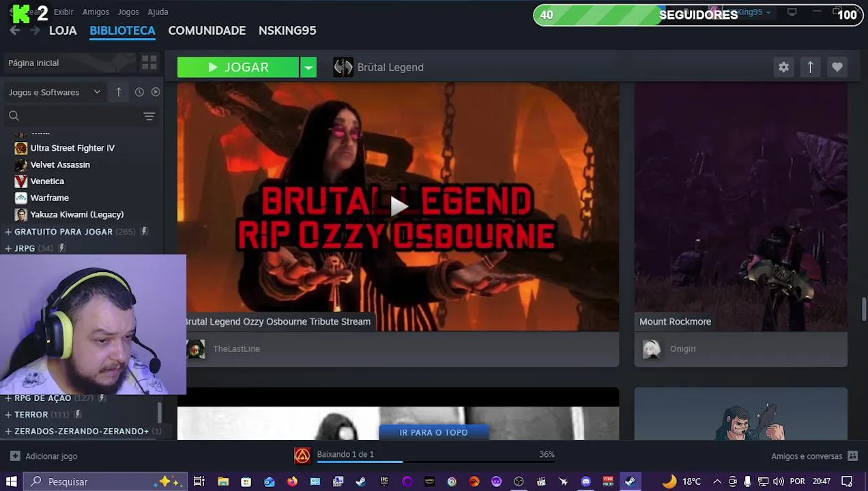
Task: Click the Ultra Street Fighter IV icon
Action: tap(21, 148)
